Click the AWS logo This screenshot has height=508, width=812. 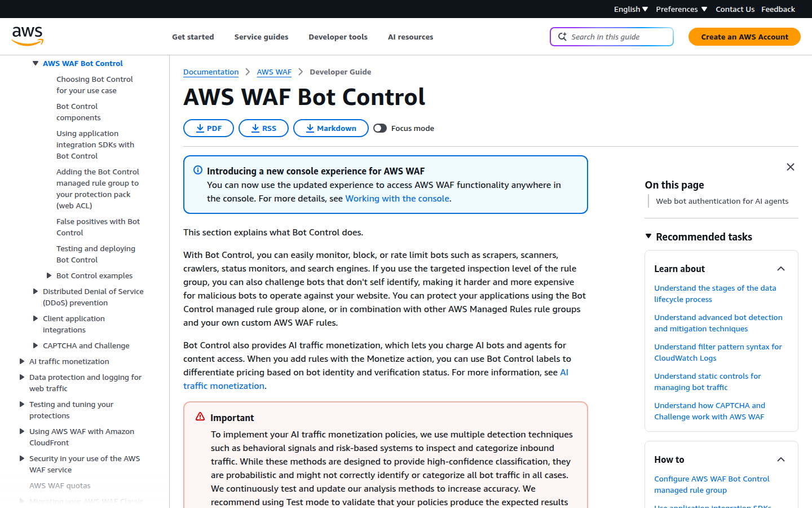click(28, 36)
